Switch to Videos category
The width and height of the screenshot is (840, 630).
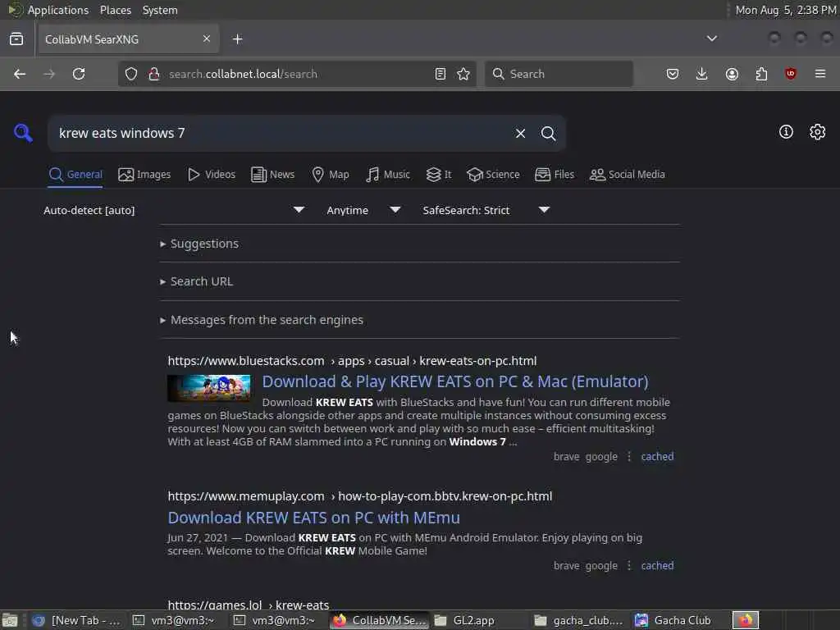212,175
